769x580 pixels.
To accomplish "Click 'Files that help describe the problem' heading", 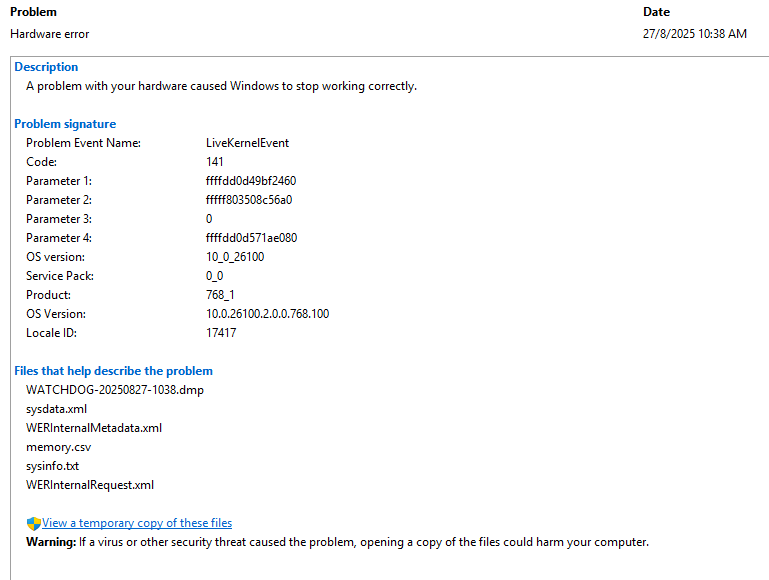I will tap(113, 371).
